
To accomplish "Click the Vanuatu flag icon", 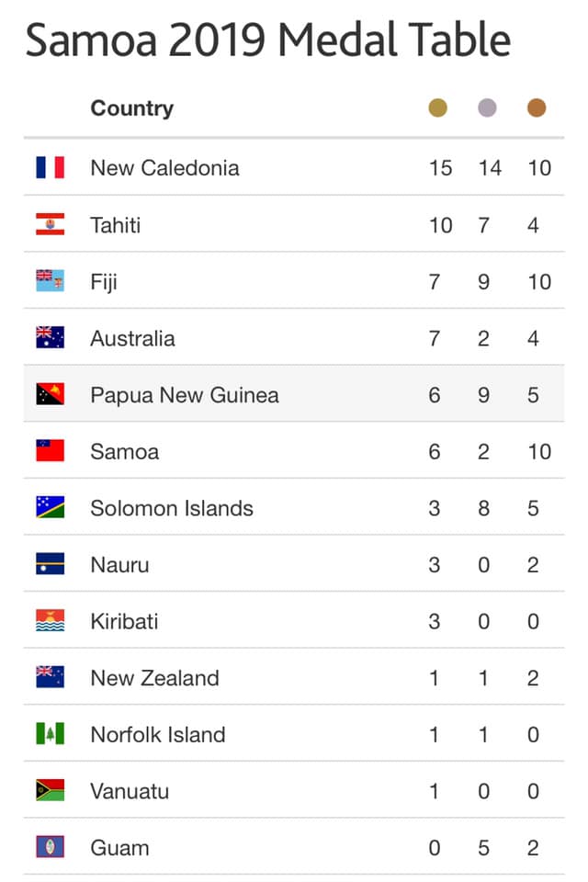I will coord(51,790).
